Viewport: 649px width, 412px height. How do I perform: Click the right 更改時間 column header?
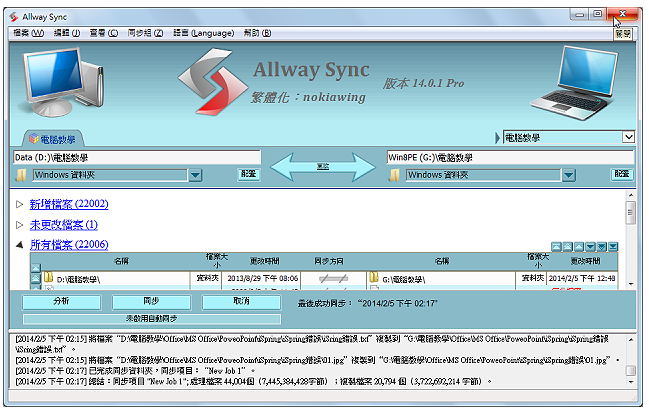[585, 261]
